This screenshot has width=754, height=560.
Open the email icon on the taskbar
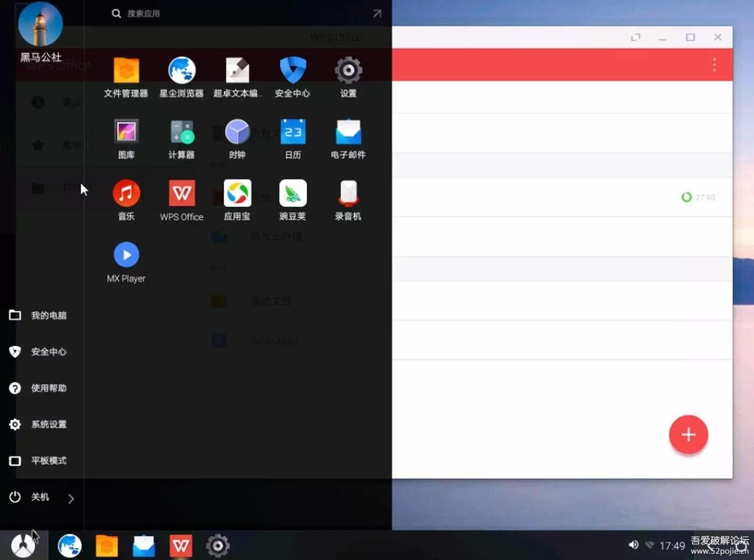point(143,546)
